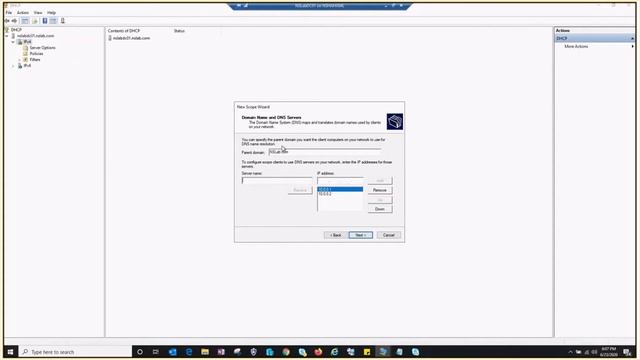This screenshot has height=360, width=640.
Task: Click the Cortana circle icon
Action: point(140,352)
